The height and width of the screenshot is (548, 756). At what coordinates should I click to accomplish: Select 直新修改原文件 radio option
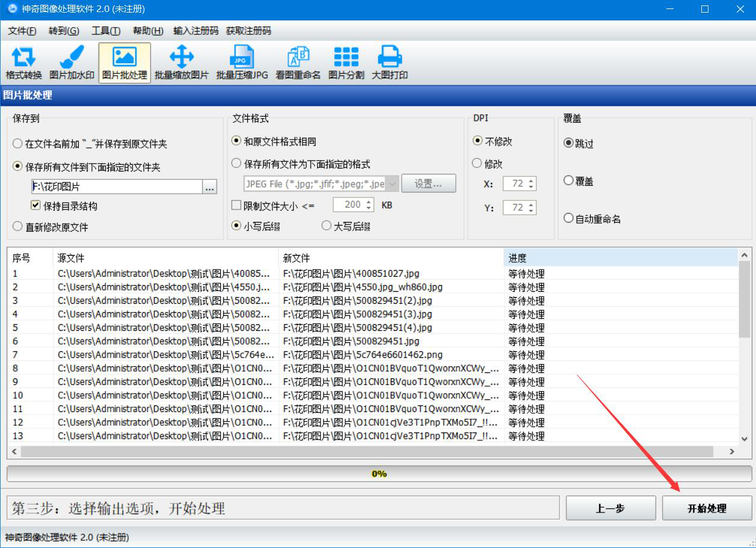click(51, 227)
